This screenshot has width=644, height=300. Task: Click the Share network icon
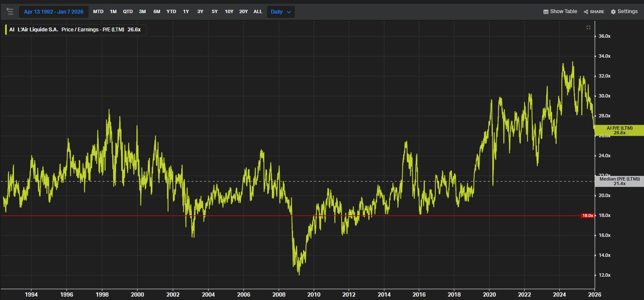click(x=586, y=12)
